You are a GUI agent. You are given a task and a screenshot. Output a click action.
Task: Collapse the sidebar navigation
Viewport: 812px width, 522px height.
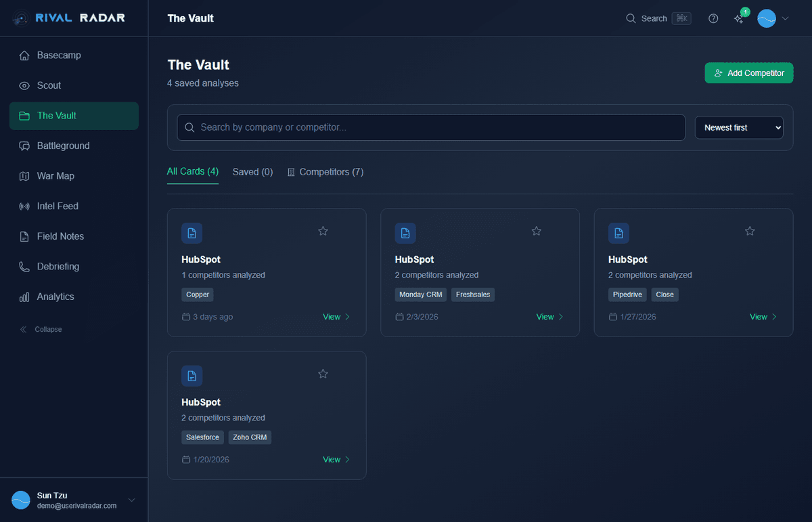[41, 329]
